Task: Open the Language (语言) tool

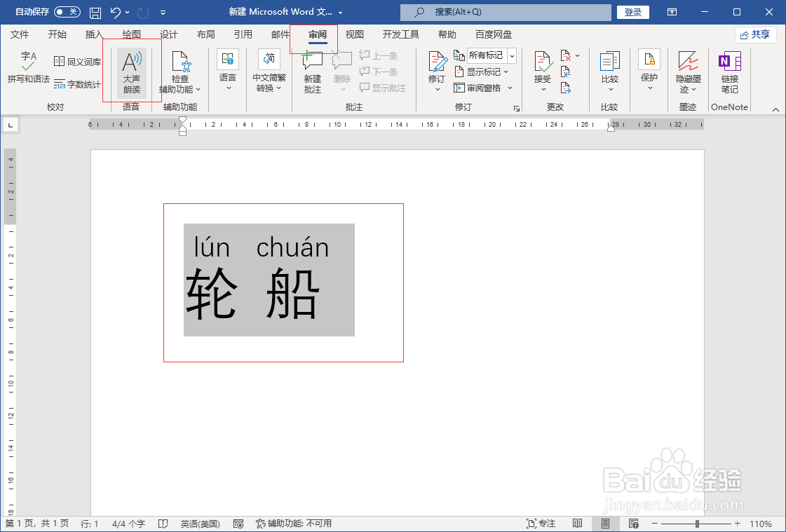Action: click(228, 70)
